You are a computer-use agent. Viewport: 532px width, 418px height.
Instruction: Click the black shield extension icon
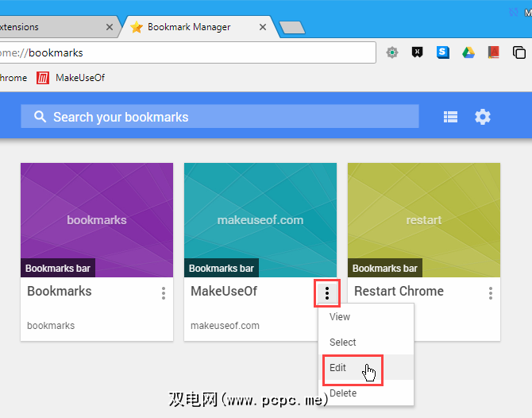pos(418,52)
